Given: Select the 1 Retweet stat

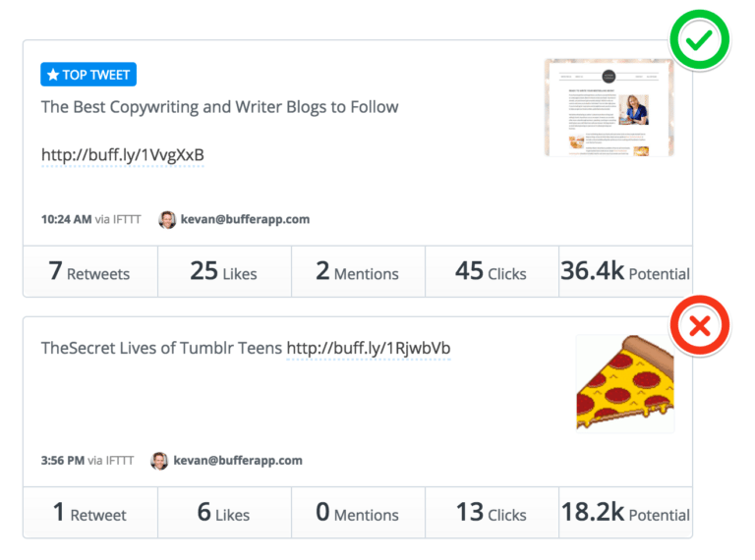Looking at the screenshot, I should pyautogui.click(x=89, y=512).
